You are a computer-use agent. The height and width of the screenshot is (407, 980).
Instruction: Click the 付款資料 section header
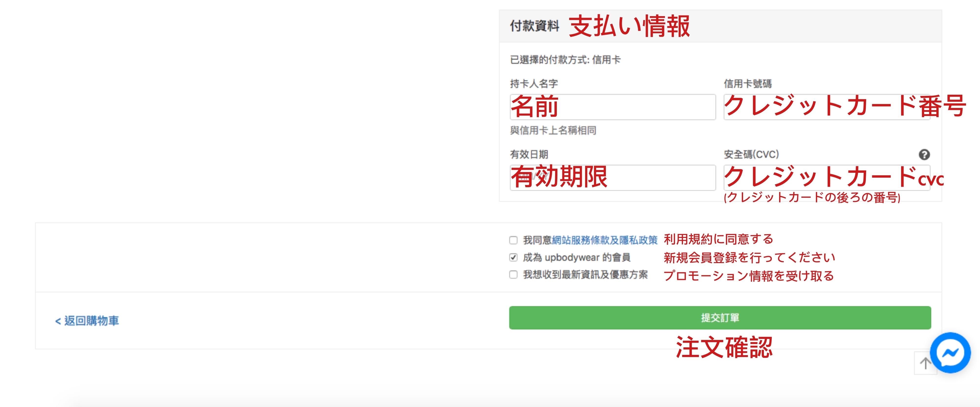(535, 26)
